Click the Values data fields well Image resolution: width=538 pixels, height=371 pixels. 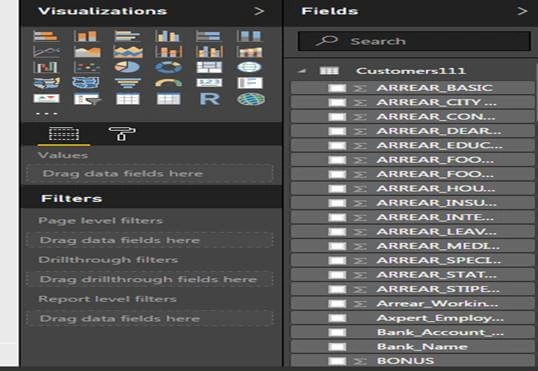tap(150, 174)
